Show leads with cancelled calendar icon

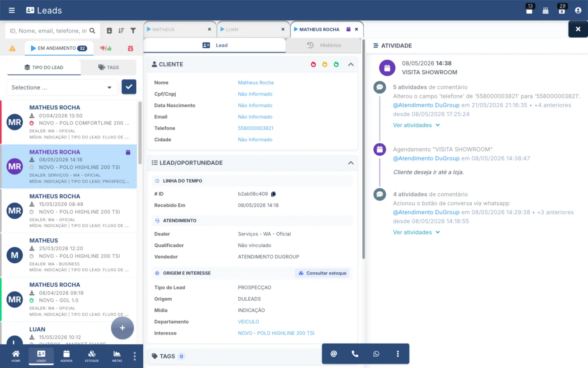point(130,48)
